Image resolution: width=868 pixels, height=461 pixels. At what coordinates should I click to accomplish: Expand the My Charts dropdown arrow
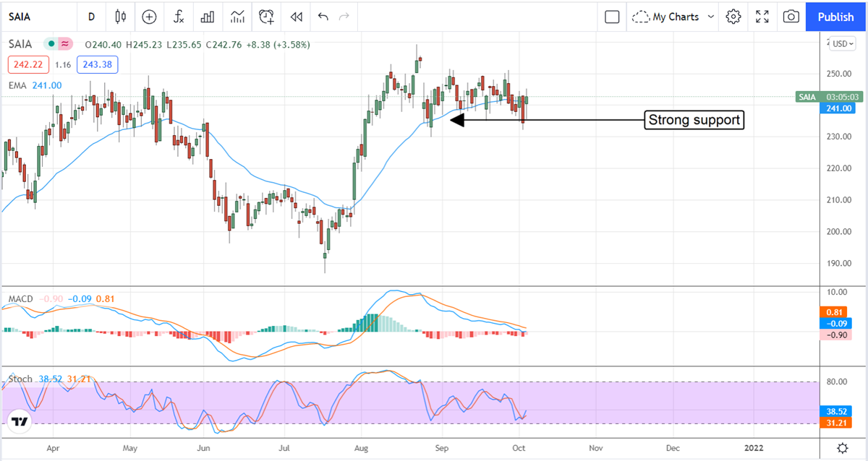710,16
